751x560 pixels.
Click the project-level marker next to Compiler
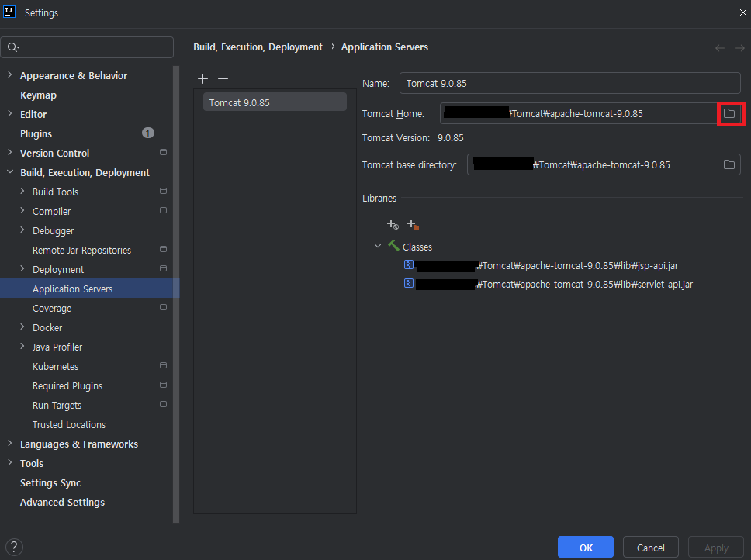pyautogui.click(x=163, y=211)
